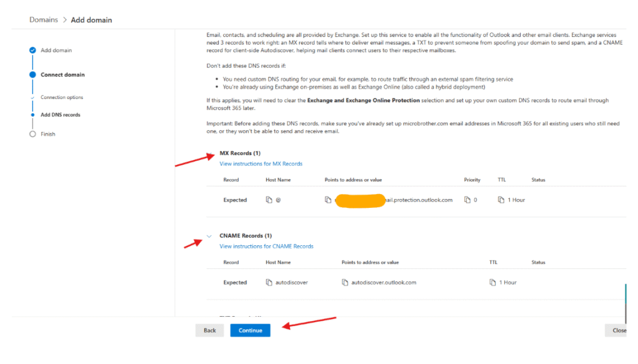Open the Connection options sub-step

pos(62,98)
